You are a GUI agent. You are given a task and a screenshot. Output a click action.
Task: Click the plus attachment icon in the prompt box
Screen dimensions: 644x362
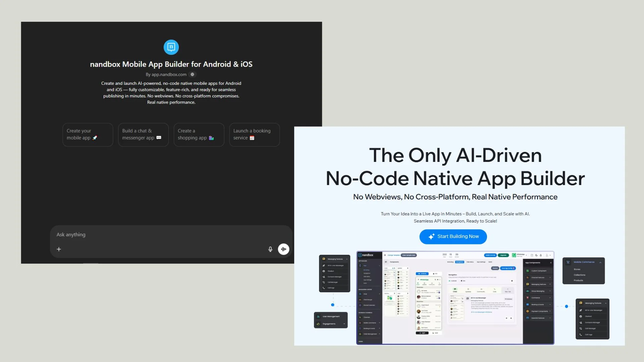[59, 249]
